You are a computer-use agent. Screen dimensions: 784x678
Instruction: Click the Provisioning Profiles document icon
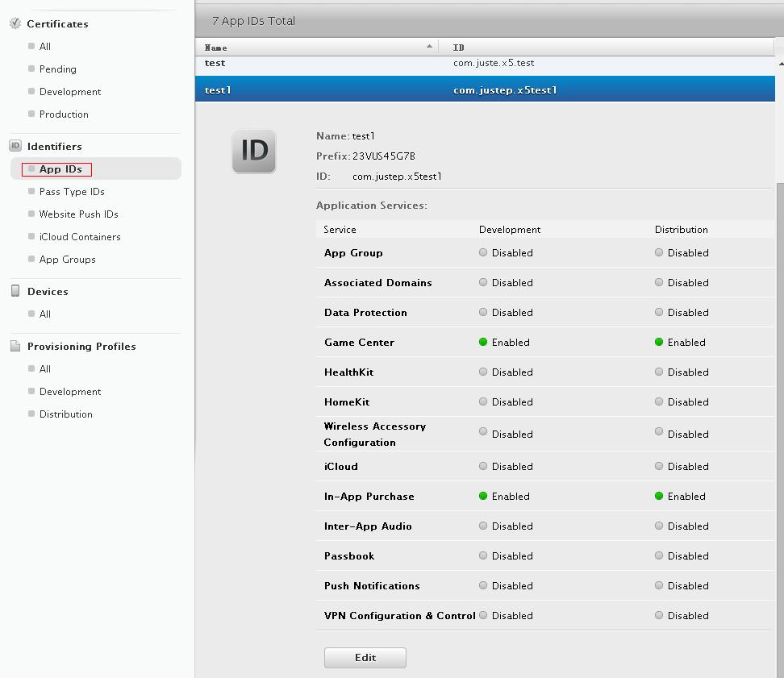[15, 346]
